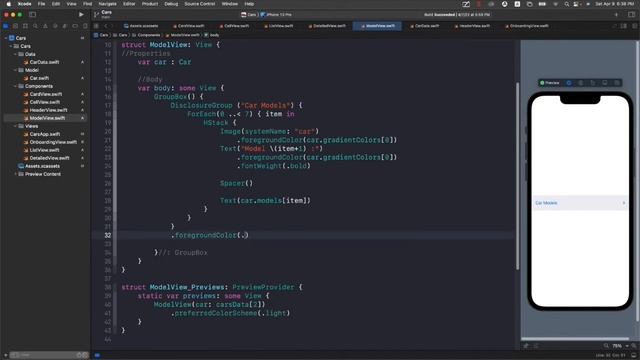Select DetailedView.swift in navigator
The width and height of the screenshot is (640, 360).
tap(49, 158)
